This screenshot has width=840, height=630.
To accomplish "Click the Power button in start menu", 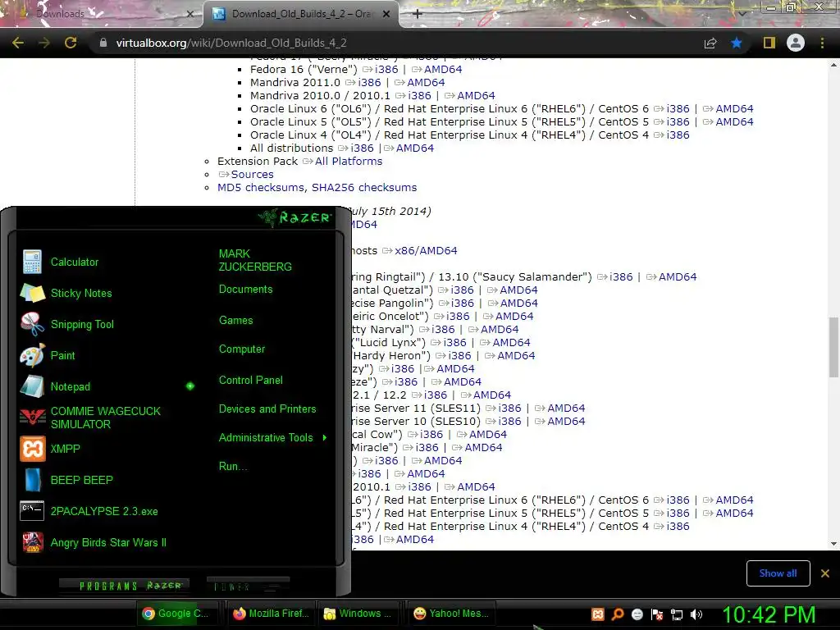I will [x=248, y=586].
